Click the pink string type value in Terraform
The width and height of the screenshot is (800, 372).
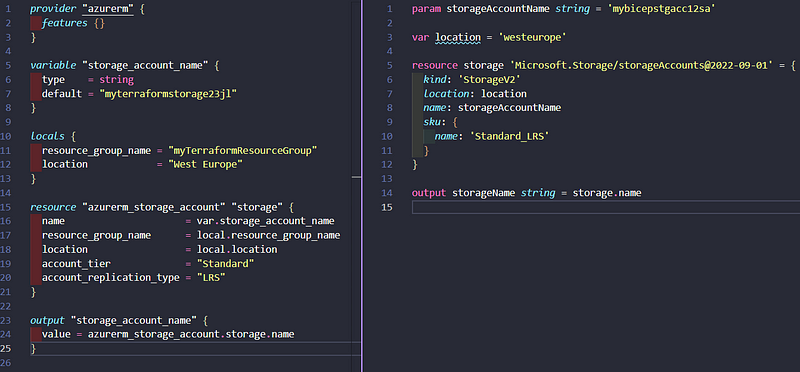(116, 80)
